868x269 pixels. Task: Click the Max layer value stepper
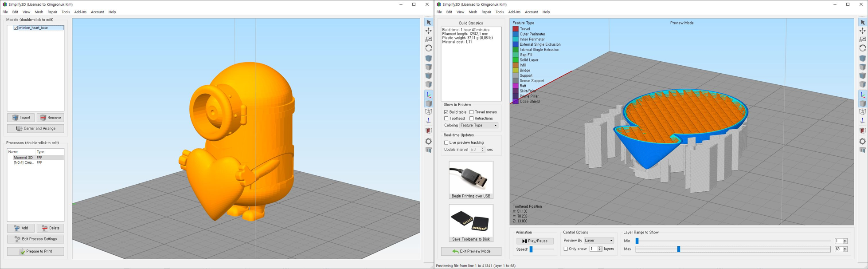click(x=845, y=249)
